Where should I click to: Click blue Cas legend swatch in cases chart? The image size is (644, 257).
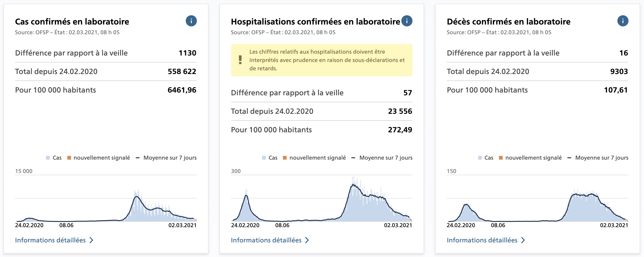tap(48, 158)
